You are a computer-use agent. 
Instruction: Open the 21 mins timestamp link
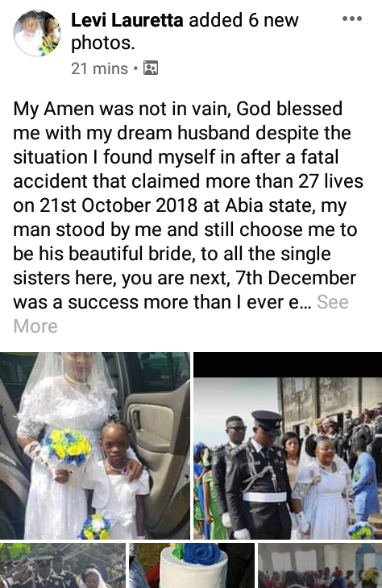click(x=99, y=68)
